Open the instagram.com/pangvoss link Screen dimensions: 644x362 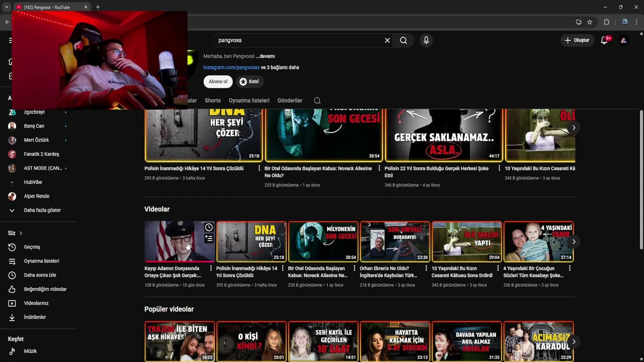tap(231, 67)
